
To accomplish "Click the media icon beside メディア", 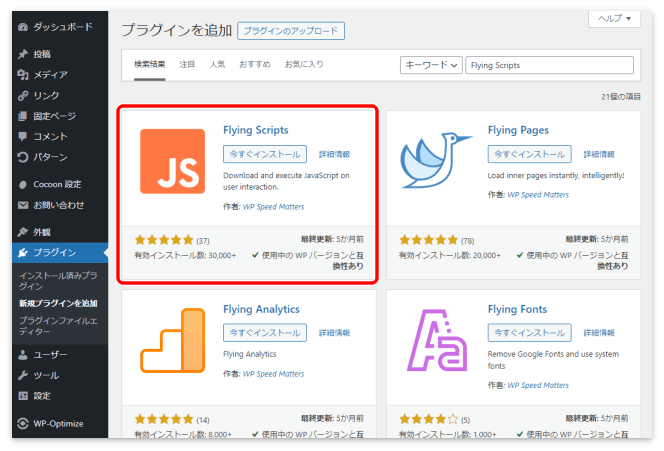I will (23, 75).
